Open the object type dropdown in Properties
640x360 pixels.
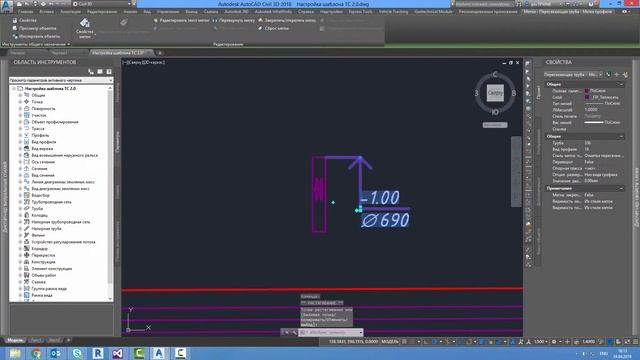[573, 74]
